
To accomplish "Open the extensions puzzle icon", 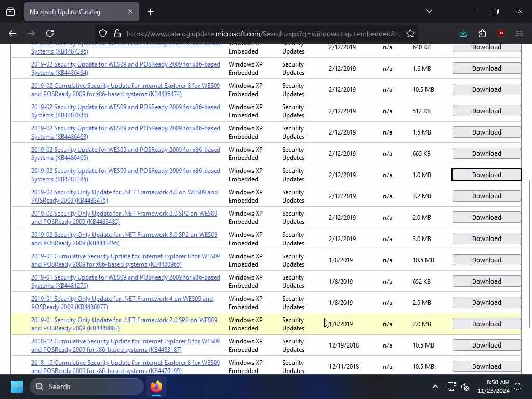I will (x=482, y=33).
